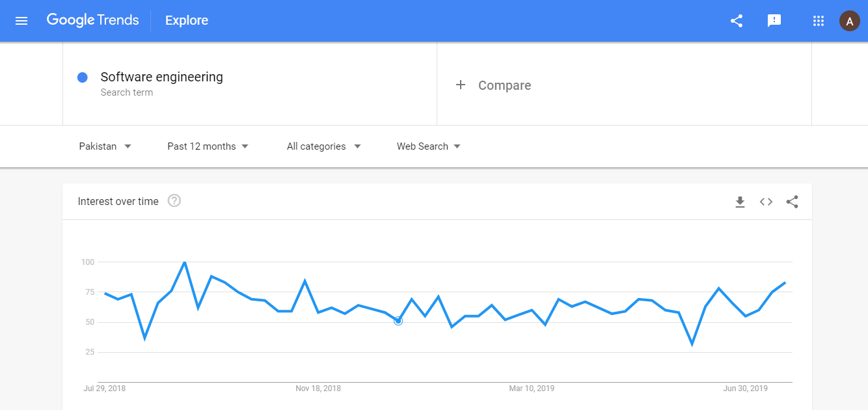
Task: Add a Compare search term
Action: click(x=504, y=85)
